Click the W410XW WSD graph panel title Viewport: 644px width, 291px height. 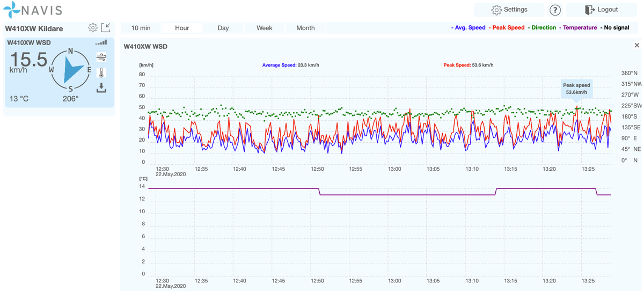[x=145, y=47]
